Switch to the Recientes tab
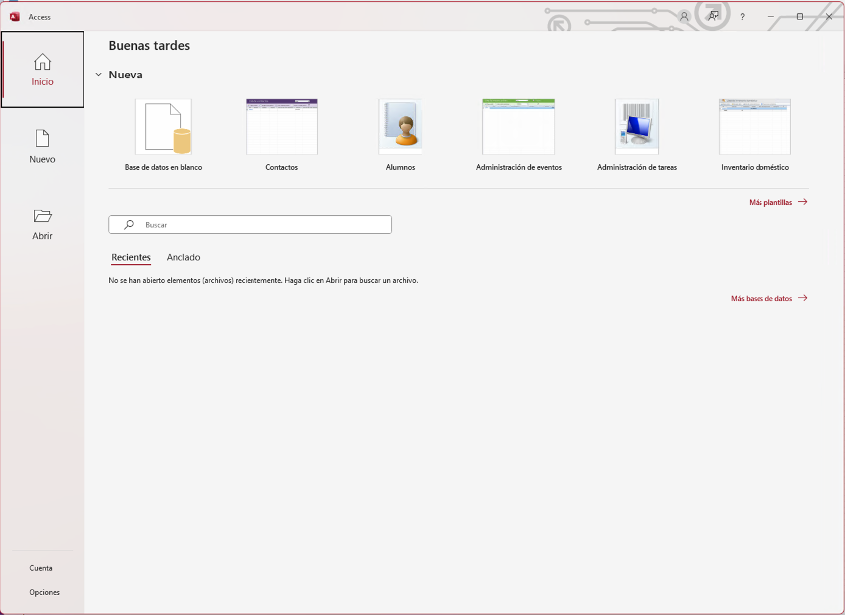Image resolution: width=845 pixels, height=616 pixels. (x=131, y=257)
